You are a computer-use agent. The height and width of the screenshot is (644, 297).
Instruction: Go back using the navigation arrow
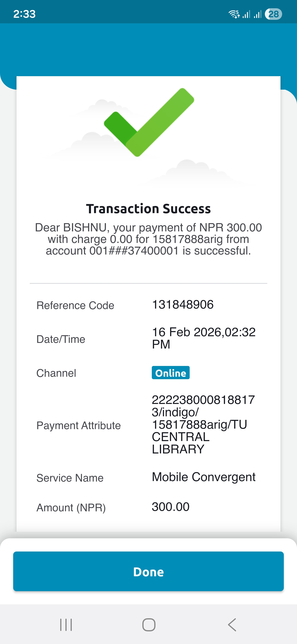[x=232, y=625]
